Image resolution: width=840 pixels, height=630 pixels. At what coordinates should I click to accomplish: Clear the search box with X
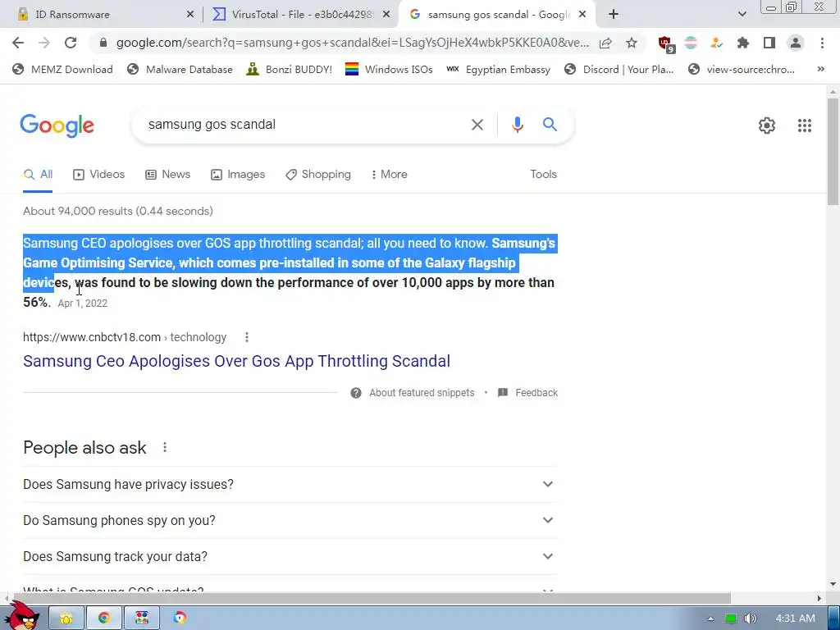(477, 125)
